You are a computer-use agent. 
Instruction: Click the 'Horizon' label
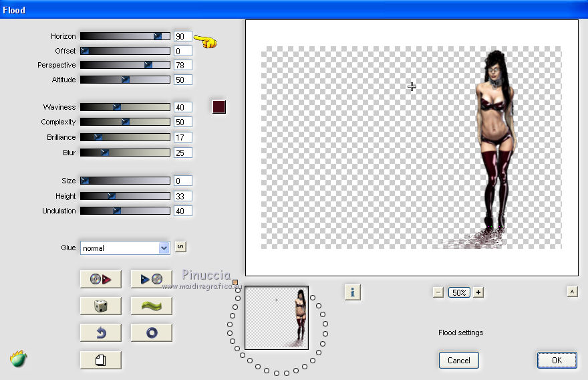63,36
